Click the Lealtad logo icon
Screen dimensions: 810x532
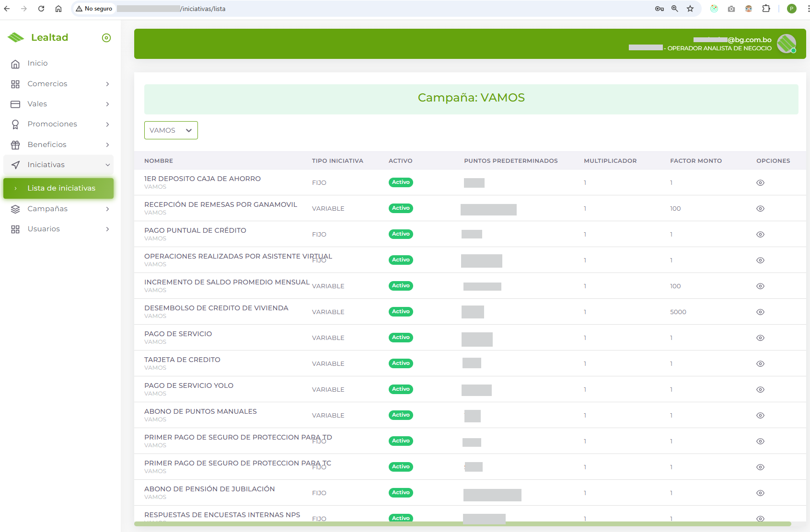pos(16,37)
